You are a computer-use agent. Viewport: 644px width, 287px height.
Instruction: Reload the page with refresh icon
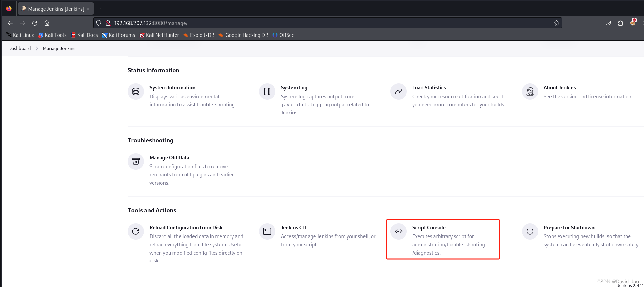click(35, 23)
